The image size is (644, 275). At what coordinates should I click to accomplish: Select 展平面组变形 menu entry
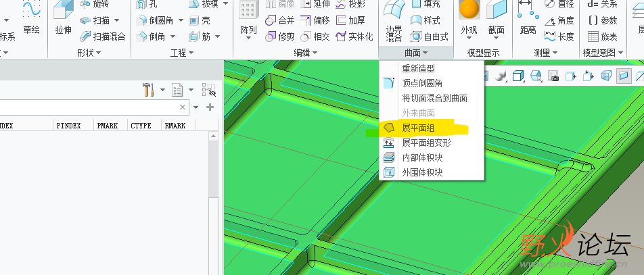click(432, 143)
